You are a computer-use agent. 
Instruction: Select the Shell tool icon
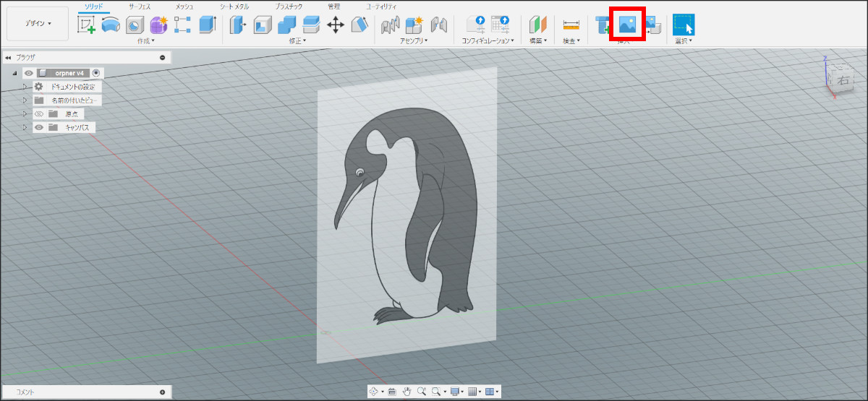[x=262, y=25]
